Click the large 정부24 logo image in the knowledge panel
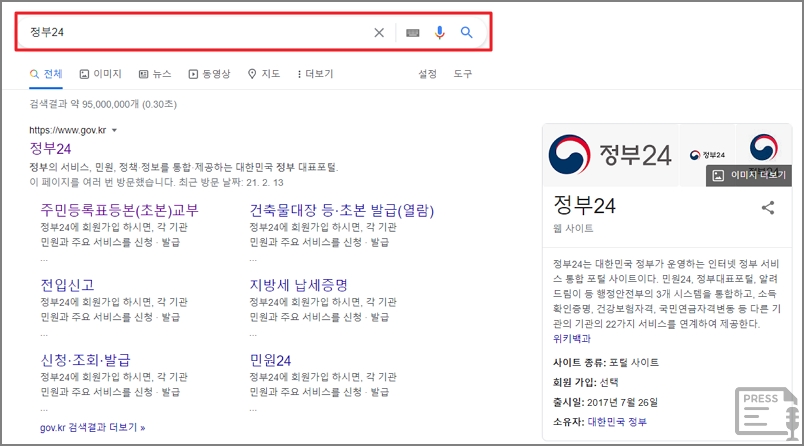 (610, 155)
